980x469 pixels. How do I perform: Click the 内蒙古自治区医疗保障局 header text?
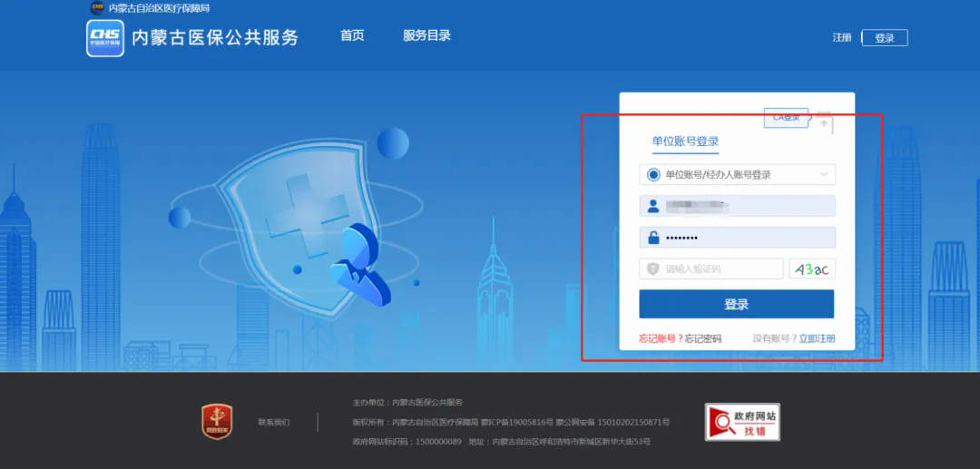[x=159, y=8]
